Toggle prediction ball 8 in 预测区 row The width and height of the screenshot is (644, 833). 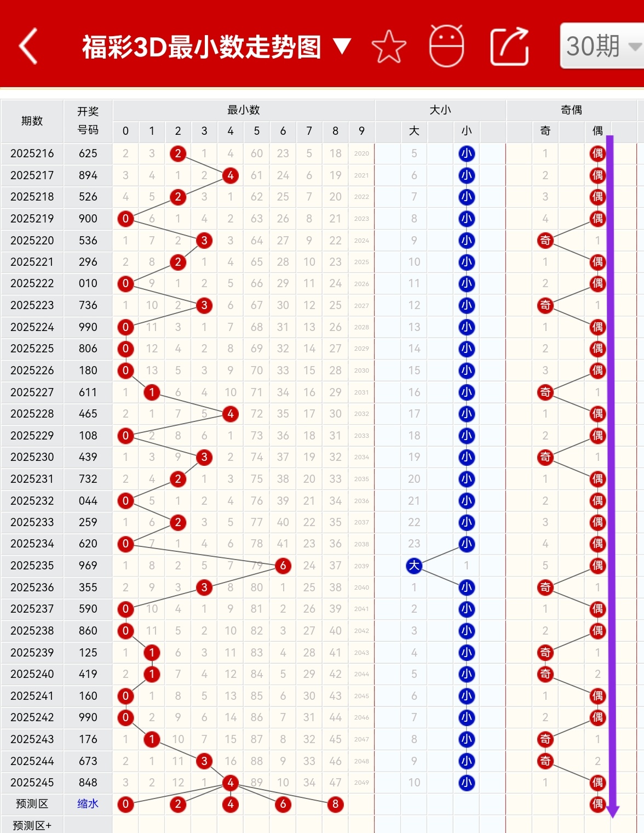pos(336,804)
